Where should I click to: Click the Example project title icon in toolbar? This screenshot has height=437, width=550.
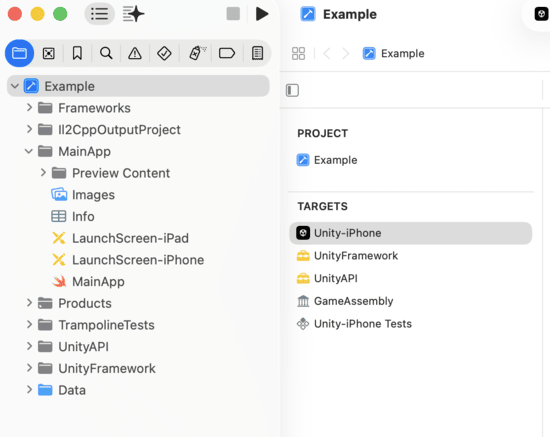tap(308, 14)
